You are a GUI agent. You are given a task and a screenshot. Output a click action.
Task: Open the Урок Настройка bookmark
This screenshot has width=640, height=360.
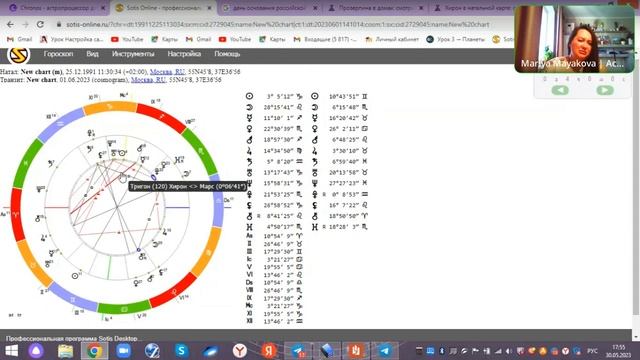[x=71, y=39]
